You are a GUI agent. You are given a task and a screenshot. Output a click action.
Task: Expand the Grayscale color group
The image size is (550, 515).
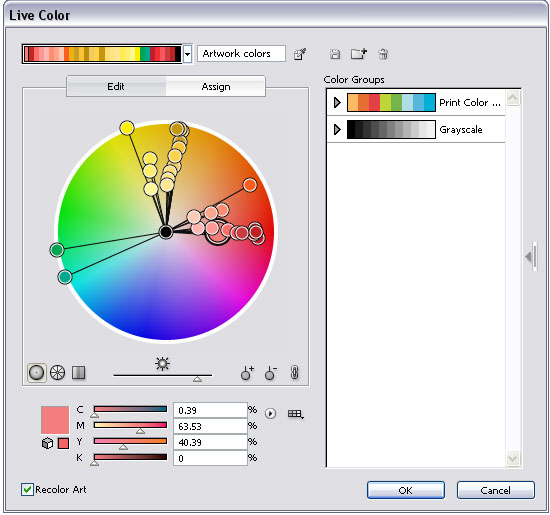pos(337,129)
